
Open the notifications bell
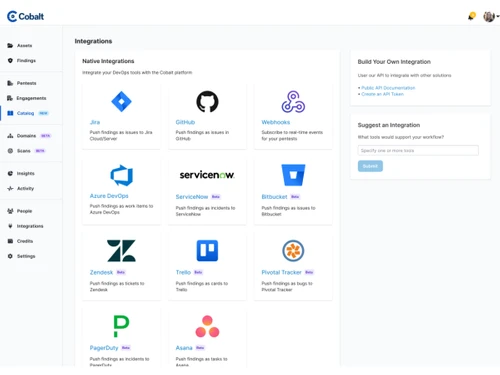click(472, 16)
